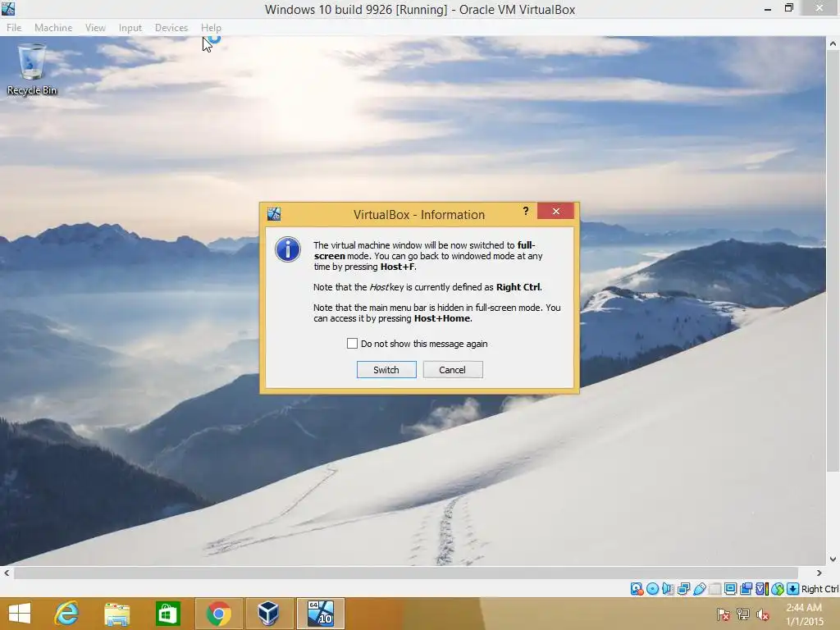840x630 pixels.
Task: Open Windows Store from taskbar
Action: point(167,614)
